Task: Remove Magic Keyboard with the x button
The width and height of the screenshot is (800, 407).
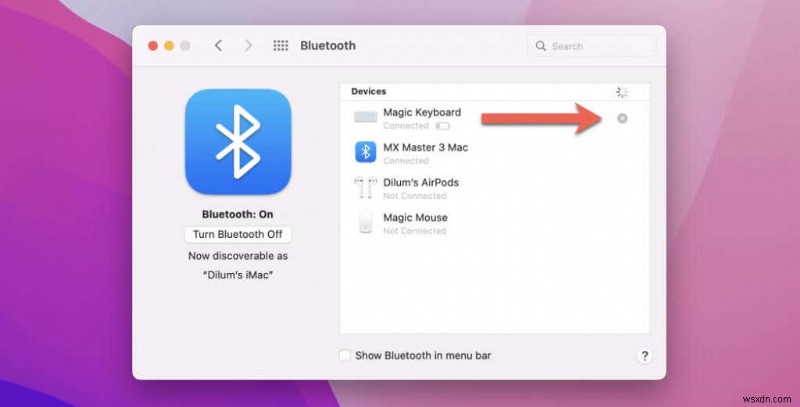Action: (x=622, y=118)
